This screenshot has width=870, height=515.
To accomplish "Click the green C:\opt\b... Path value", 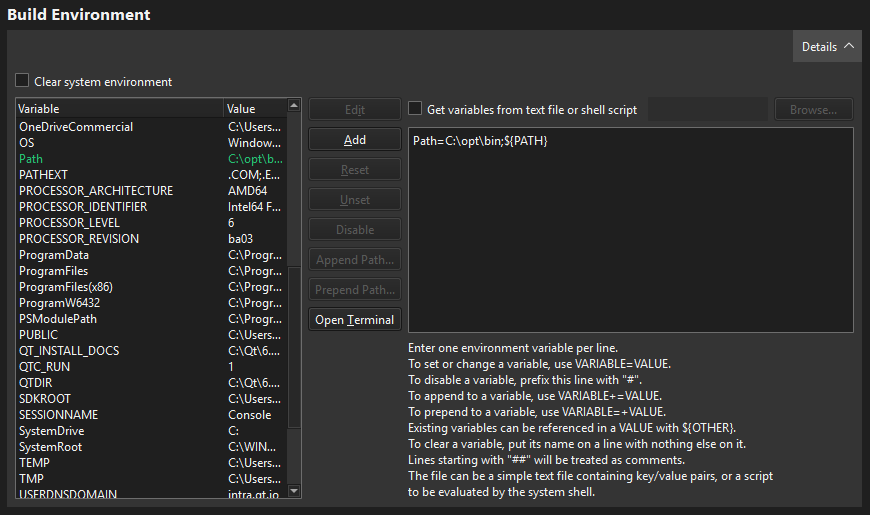I will pos(255,159).
